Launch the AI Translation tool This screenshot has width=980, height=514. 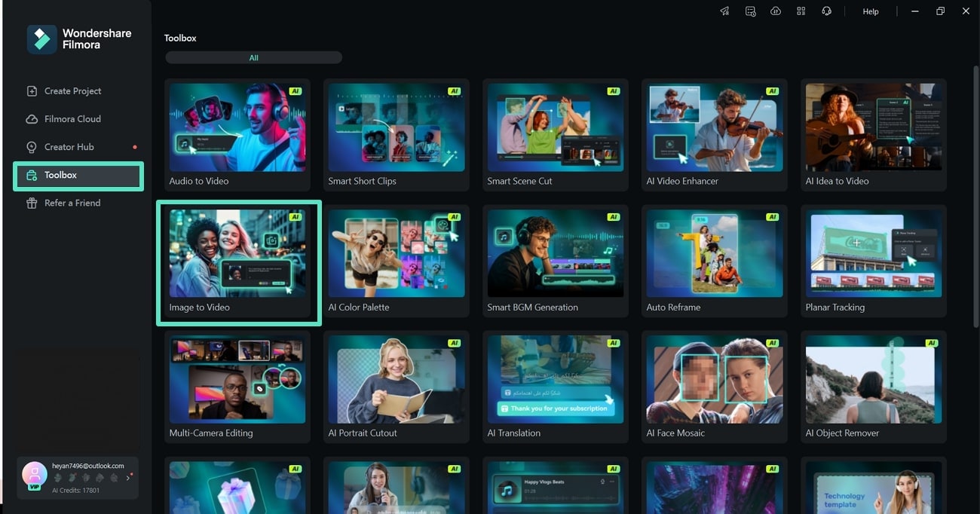pyautogui.click(x=556, y=387)
